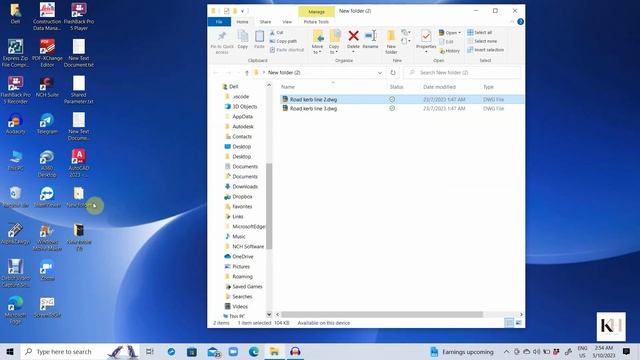Select the Zoom desktop icon
Viewport: 640px width, 360px height.
click(47, 270)
